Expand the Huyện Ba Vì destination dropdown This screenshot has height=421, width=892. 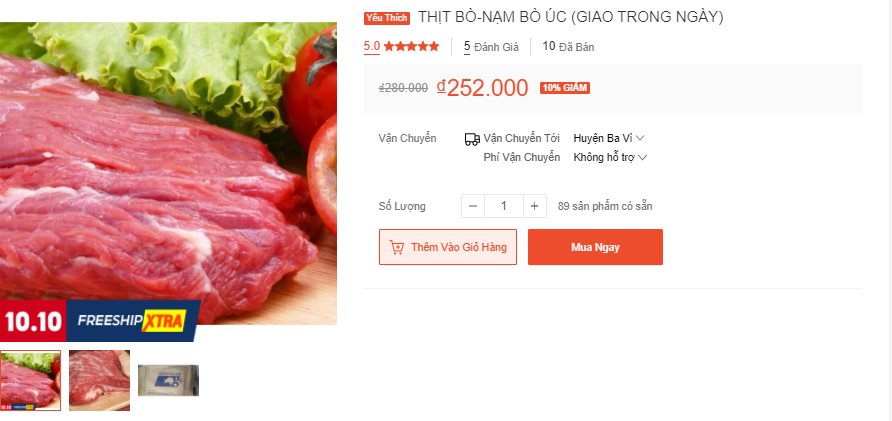click(609, 138)
